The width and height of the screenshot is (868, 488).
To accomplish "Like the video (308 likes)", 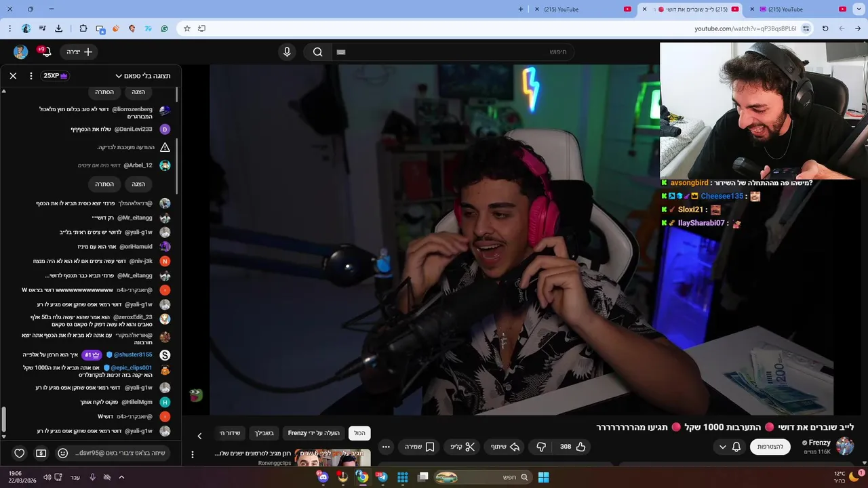I will (x=573, y=447).
